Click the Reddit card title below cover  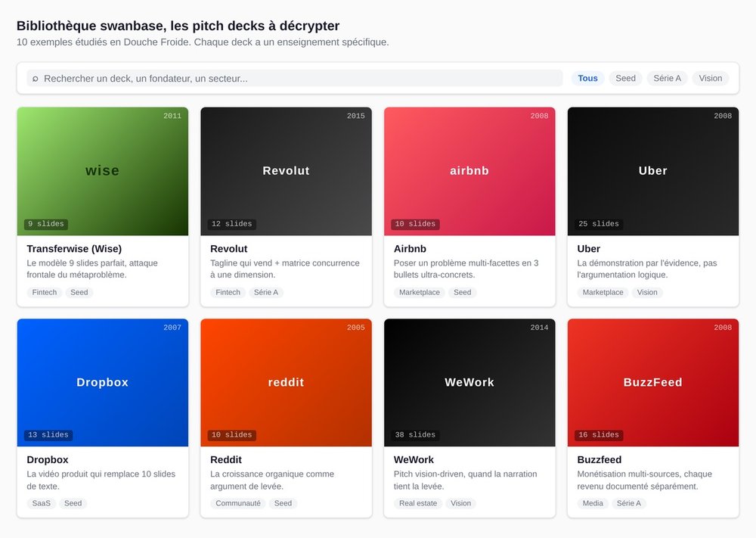[x=225, y=459]
